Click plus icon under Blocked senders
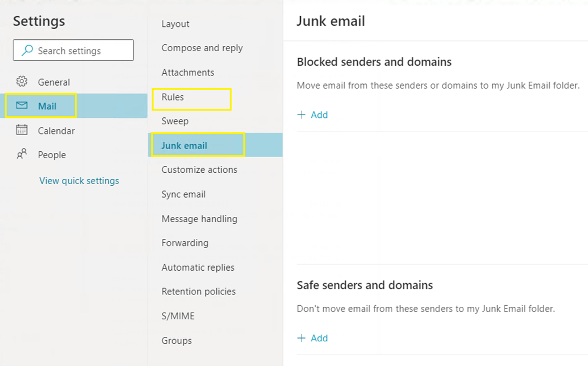The height and width of the screenshot is (366, 588). tap(301, 115)
